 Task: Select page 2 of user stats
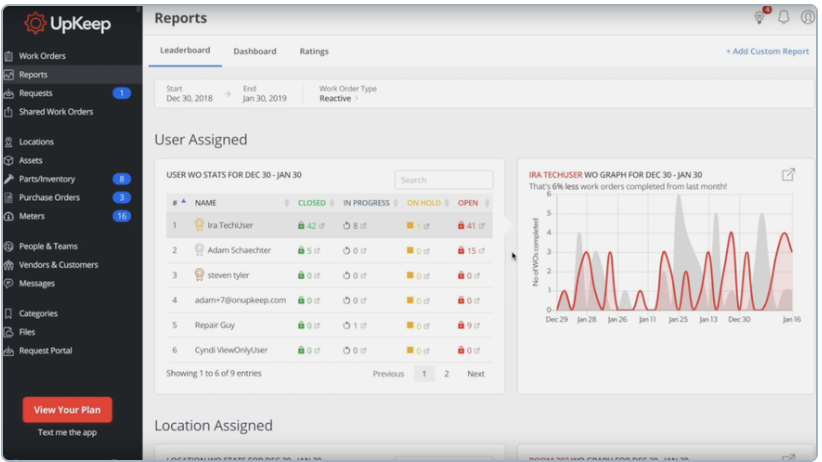(447, 374)
